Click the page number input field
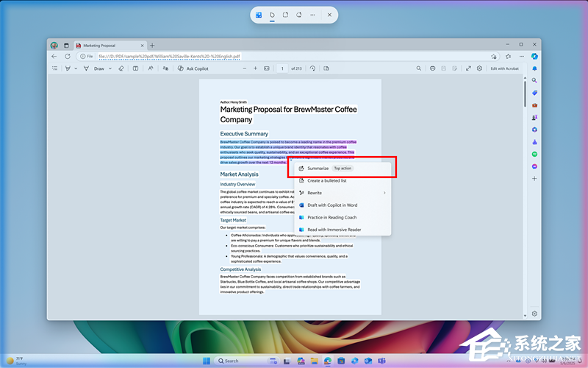The image size is (588, 368). click(282, 68)
